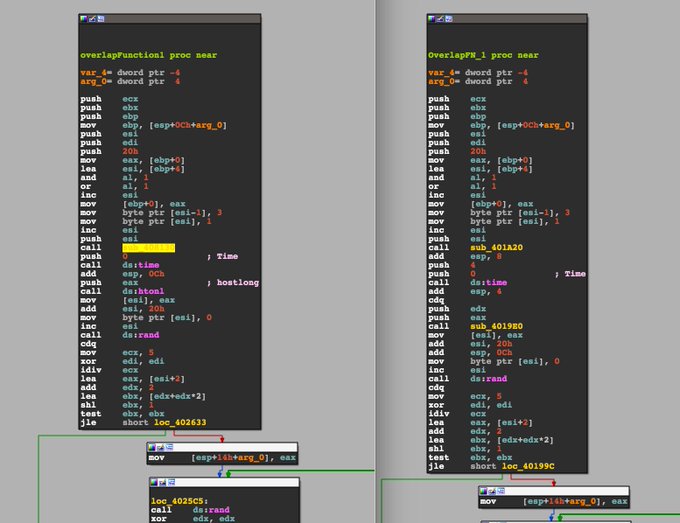Click ds:rand in the OverlapFN_1 block
Screen dimensions: 680x523
coord(489,379)
